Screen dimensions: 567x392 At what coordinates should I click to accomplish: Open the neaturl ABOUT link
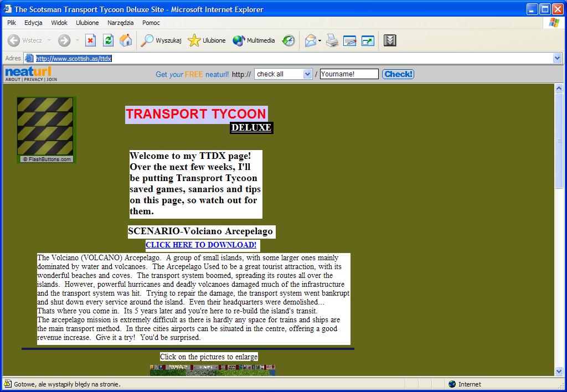point(13,80)
